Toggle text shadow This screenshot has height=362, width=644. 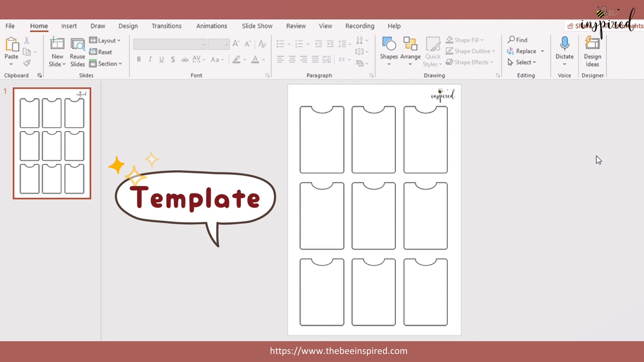[173, 59]
